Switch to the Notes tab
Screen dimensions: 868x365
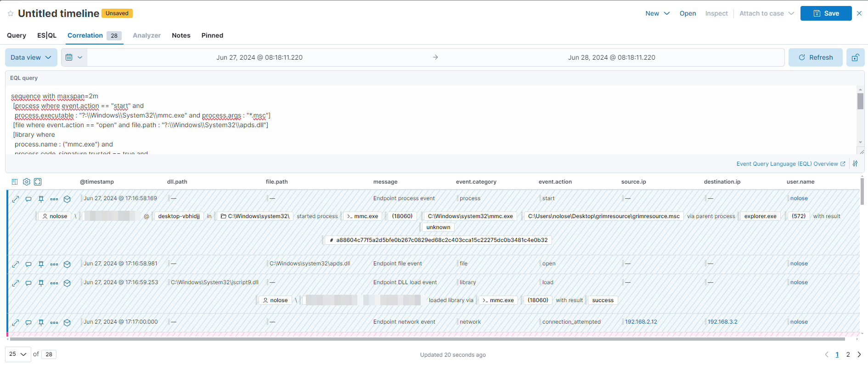tap(181, 35)
